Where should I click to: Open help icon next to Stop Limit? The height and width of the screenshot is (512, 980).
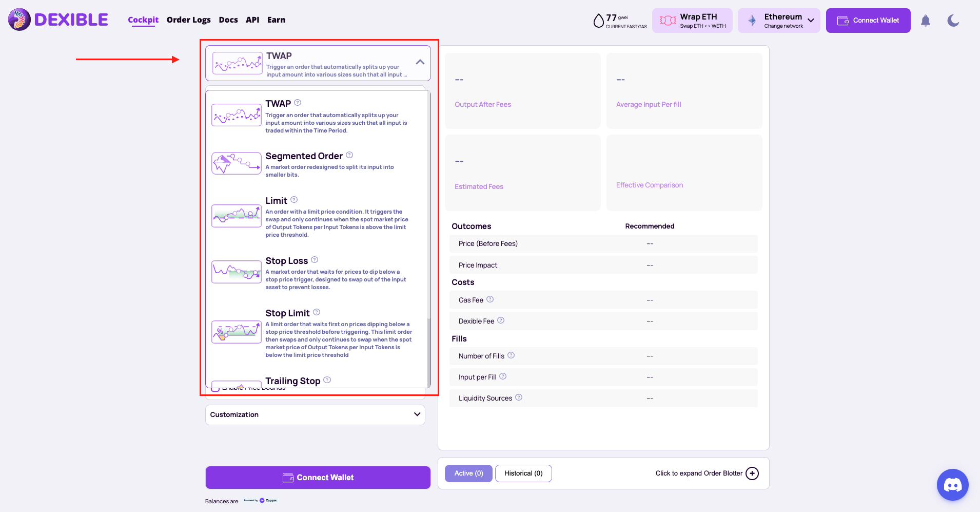(x=317, y=312)
